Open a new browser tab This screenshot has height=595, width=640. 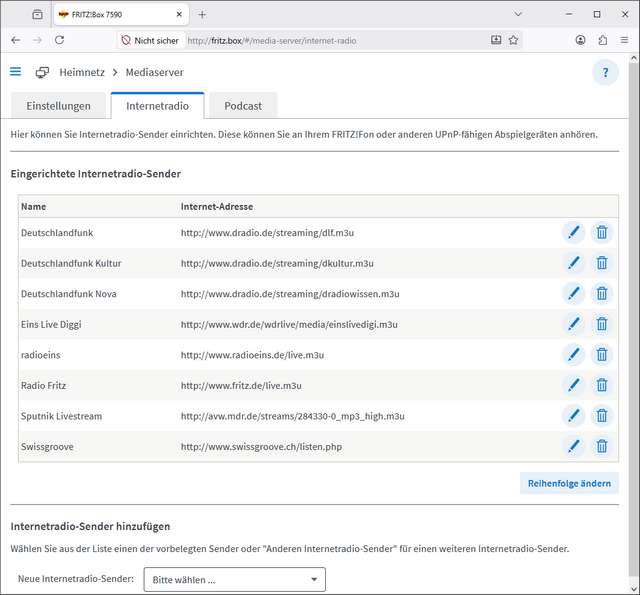click(202, 15)
